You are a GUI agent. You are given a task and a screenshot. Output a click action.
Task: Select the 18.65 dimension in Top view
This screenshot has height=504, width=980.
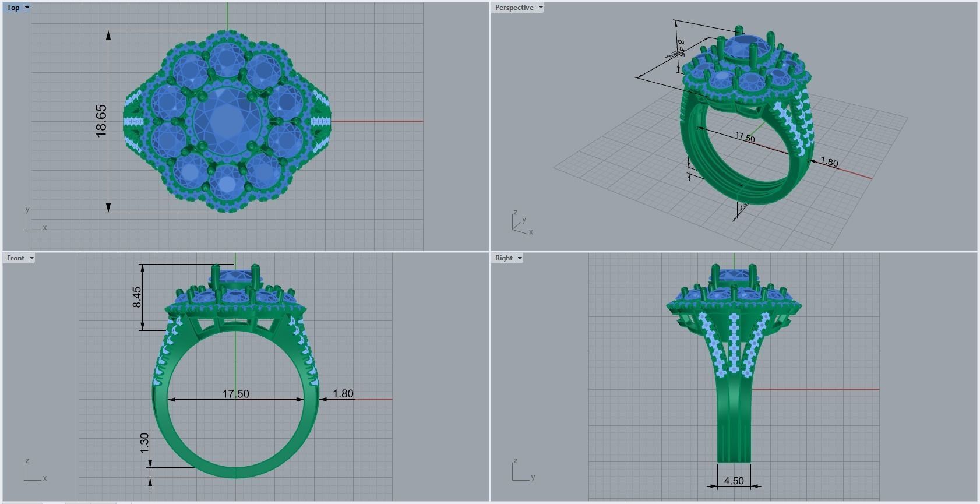[x=101, y=121]
